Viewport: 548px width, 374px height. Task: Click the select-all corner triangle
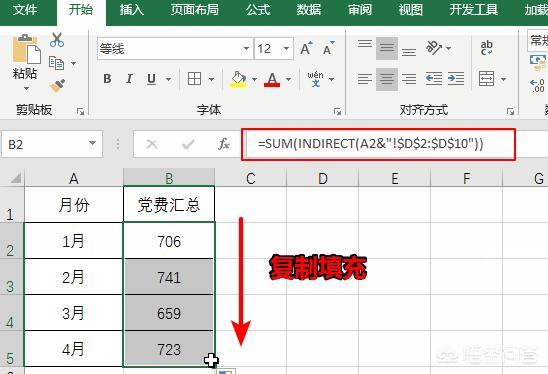15,178
